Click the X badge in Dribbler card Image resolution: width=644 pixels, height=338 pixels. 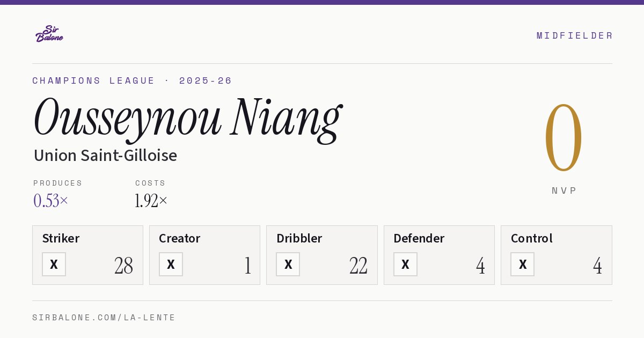click(288, 264)
